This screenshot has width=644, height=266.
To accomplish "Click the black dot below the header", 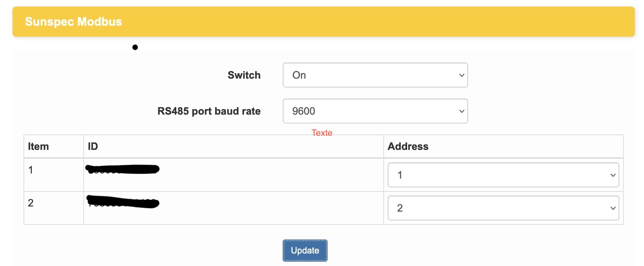I will [135, 47].
